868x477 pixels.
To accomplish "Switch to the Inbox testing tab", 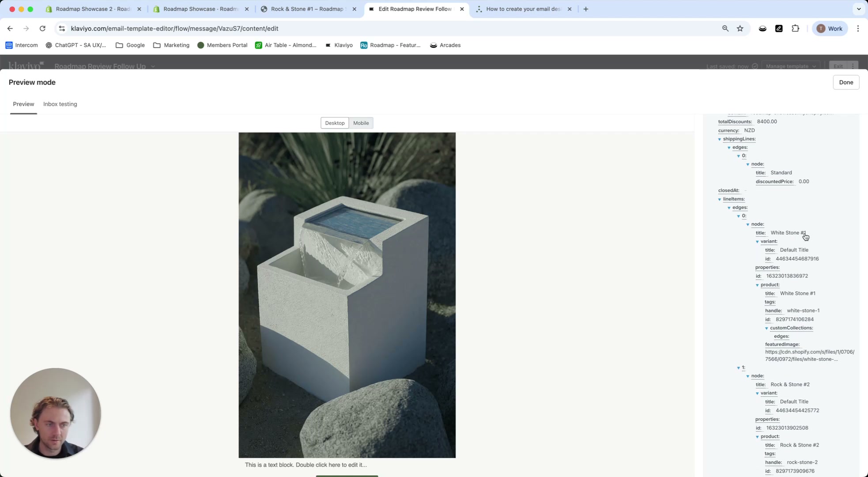I will 60,104.
